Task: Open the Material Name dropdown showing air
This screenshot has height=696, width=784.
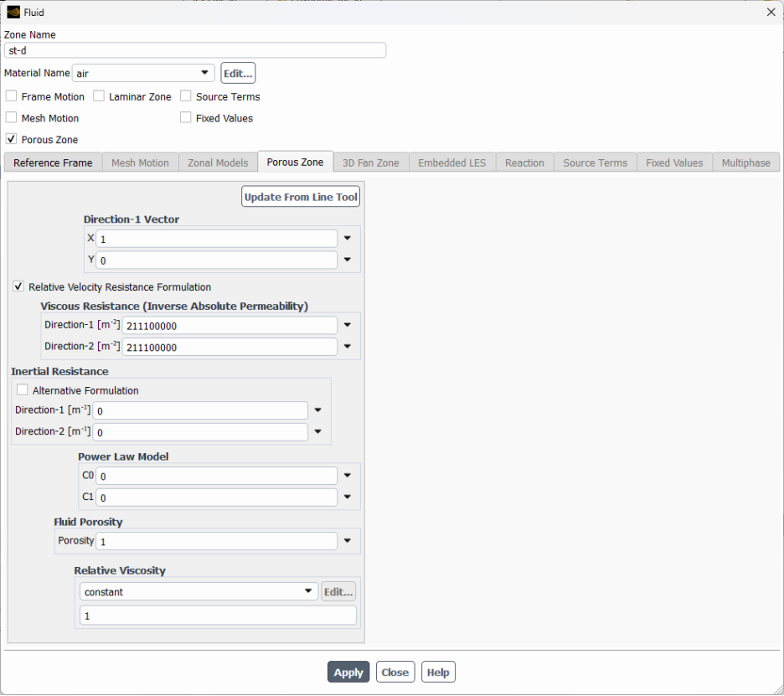Action: 143,73
